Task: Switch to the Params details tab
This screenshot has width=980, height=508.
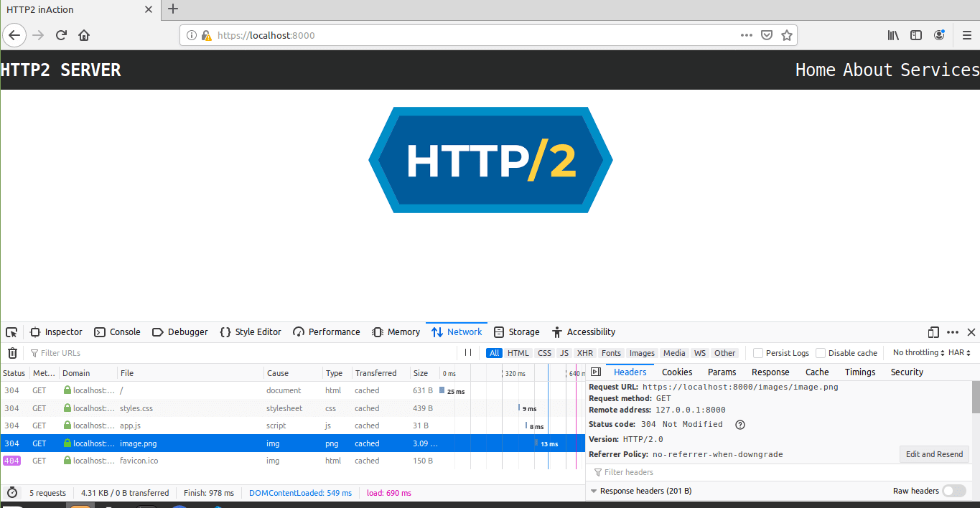Action: (x=722, y=372)
